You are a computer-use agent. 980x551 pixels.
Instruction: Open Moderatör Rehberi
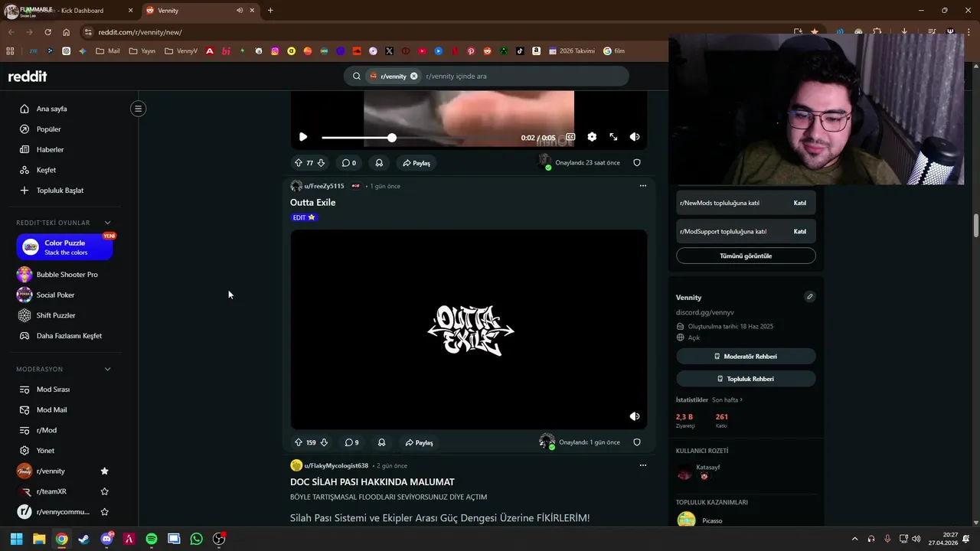[746, 356]
